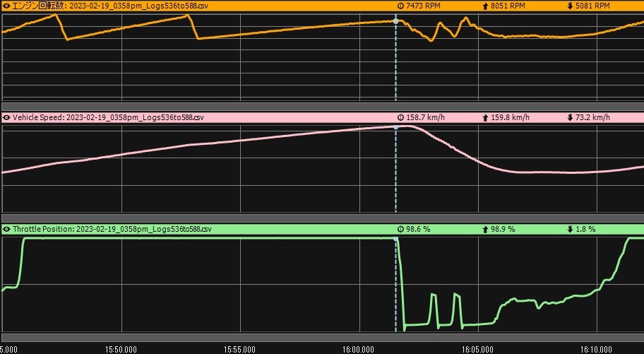The width and height of the screenshot is (644, 354).
Task: Toggle visibility eye of Vehicle Speed channel
Action: 6,117
